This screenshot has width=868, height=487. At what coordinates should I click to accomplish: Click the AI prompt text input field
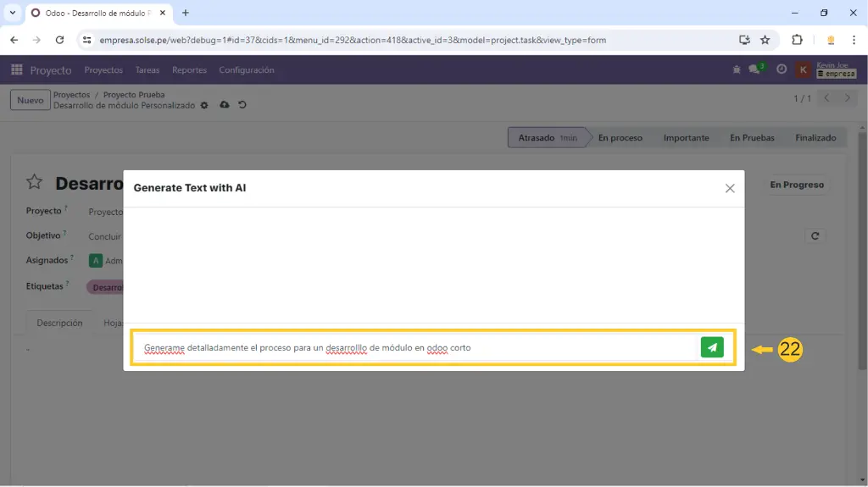pos(415,348)
